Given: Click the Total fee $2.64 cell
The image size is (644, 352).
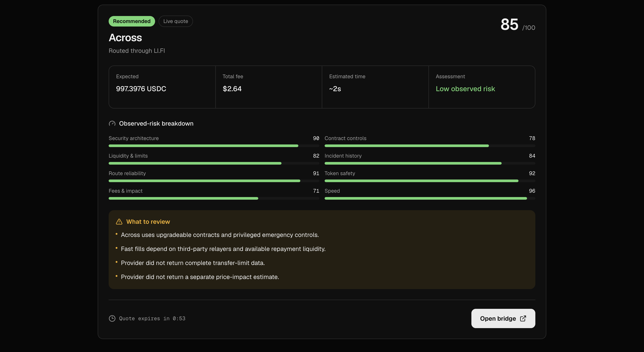Looking at the screenshot, I should (x=269, y=87).
